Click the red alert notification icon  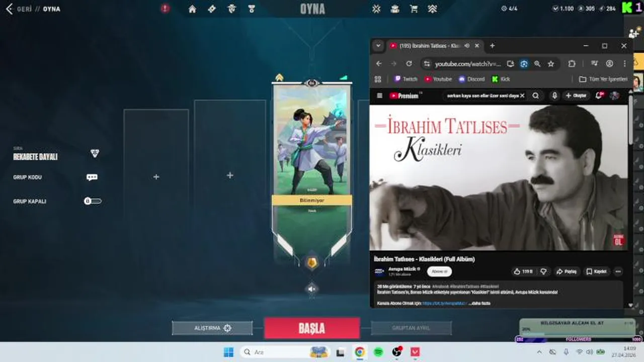165,9
